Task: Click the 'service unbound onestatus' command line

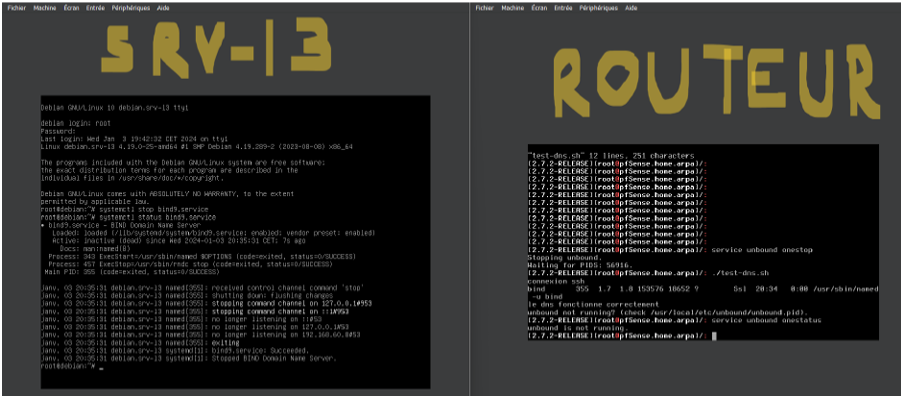Action: (x=675, y=320)
